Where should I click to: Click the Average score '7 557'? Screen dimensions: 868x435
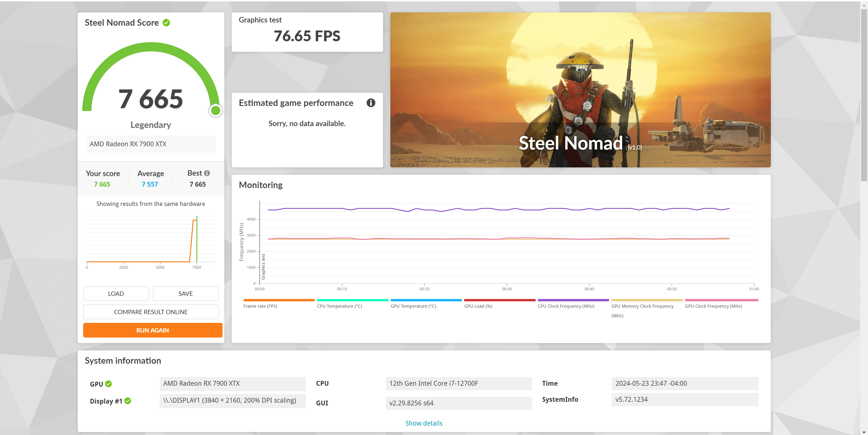150,184
